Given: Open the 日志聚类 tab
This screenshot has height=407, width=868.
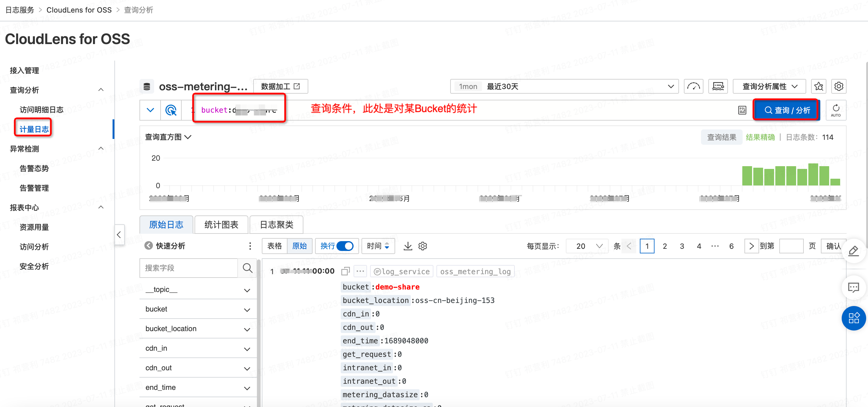Looking at the screenshot, I should pos(276,225).
